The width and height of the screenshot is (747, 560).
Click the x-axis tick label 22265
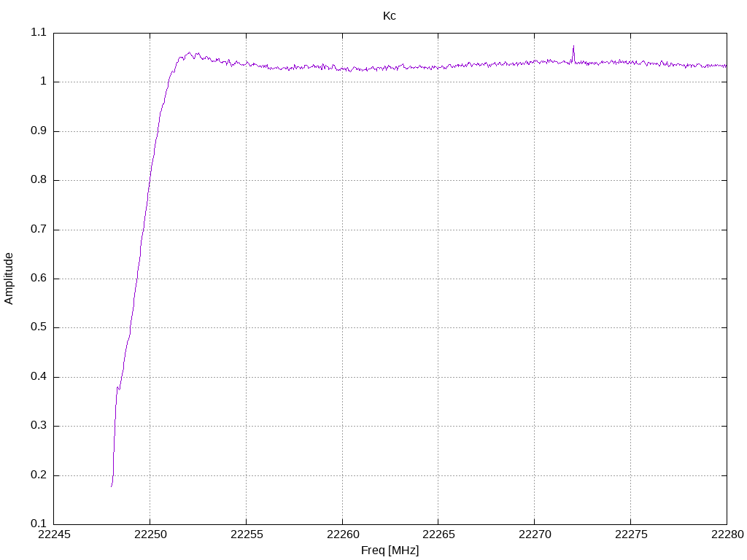coord(438,534)
